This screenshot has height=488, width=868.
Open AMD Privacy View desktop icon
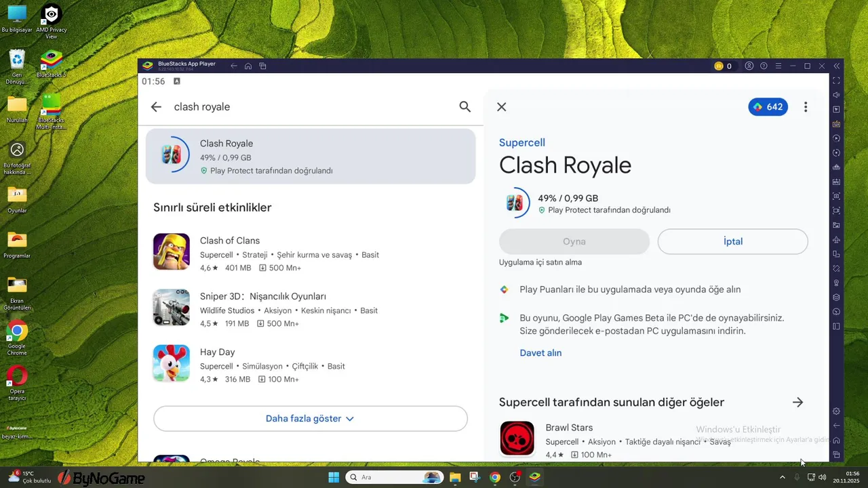tap(52, 22)
